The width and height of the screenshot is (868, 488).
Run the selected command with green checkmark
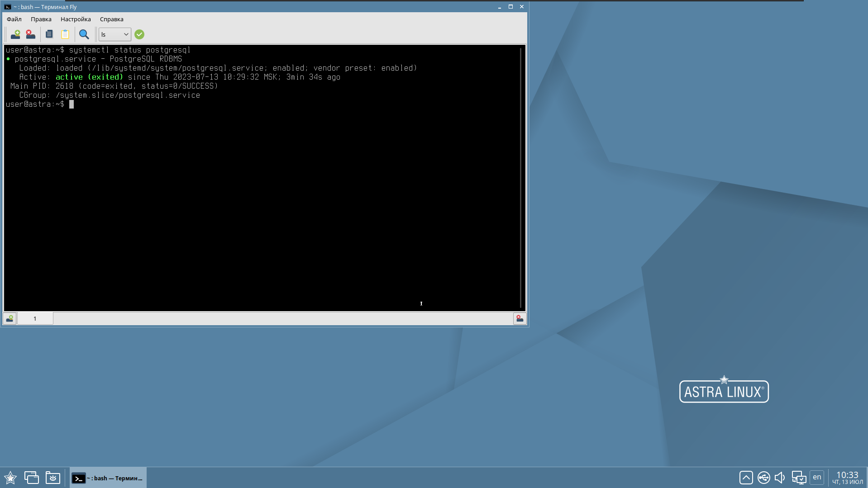[x=139, y=34]
